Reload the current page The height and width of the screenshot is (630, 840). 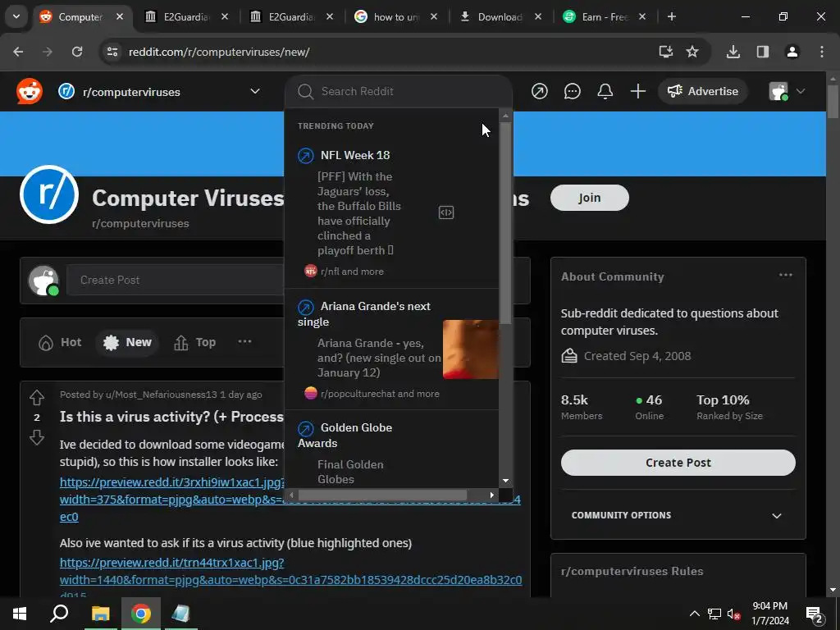coord(77,52)
